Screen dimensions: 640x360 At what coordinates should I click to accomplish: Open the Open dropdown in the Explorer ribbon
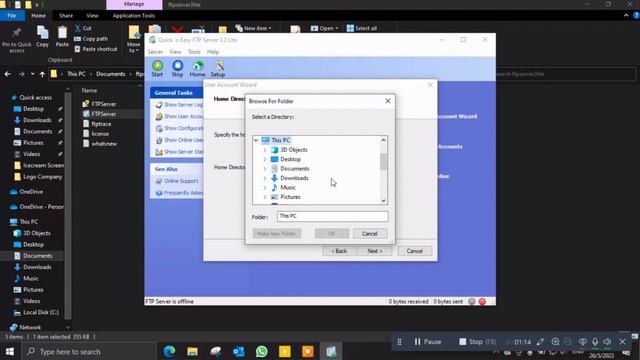[x=324, y=28]
